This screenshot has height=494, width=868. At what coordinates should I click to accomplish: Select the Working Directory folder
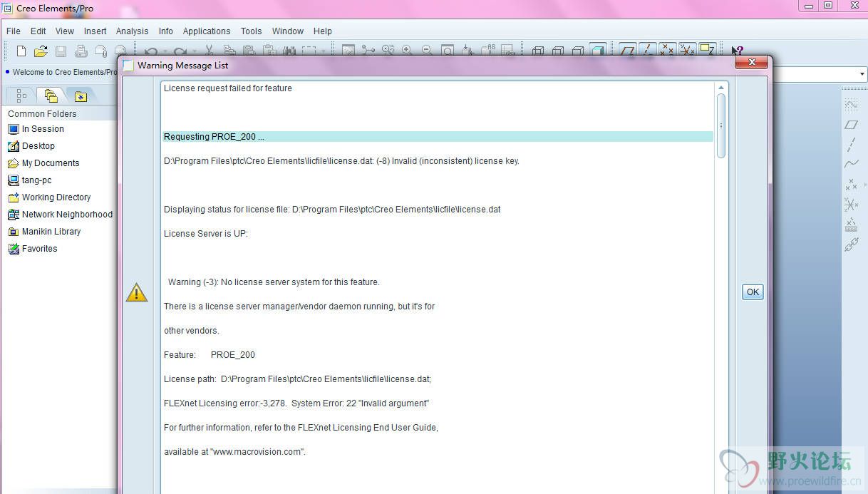49,197
